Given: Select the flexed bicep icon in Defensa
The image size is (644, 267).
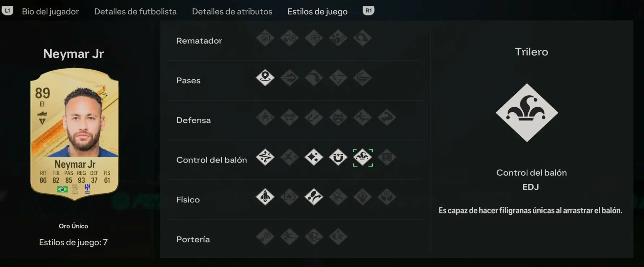Looking at the screenshot, I should pos(387,118).
